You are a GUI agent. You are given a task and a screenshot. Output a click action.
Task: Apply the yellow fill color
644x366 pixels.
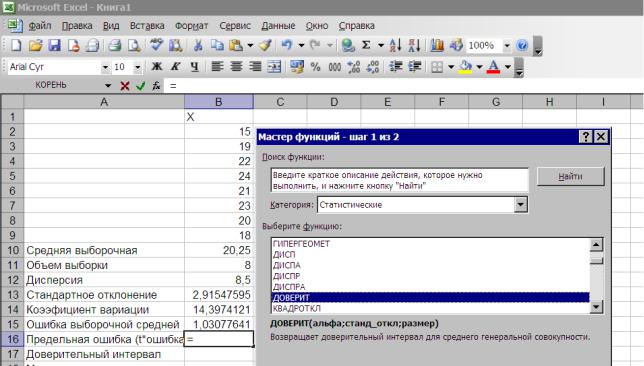pos(465,67)
